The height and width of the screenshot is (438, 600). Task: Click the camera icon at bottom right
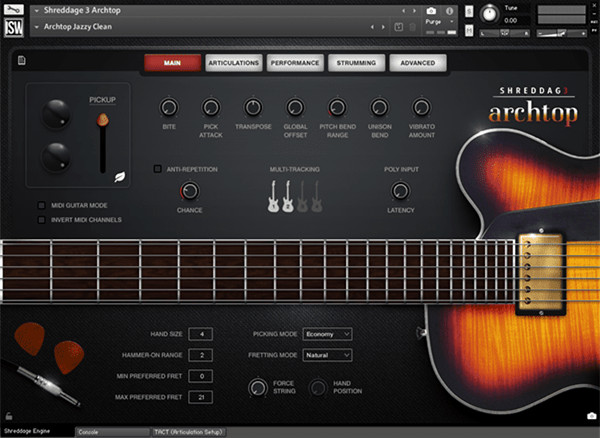pos(590,416)
